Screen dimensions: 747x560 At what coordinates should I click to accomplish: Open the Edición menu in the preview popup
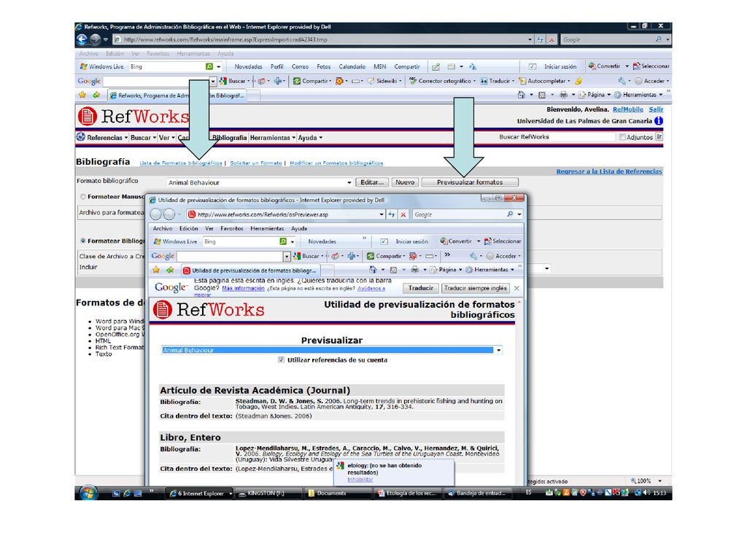click(x=189, y=228)
